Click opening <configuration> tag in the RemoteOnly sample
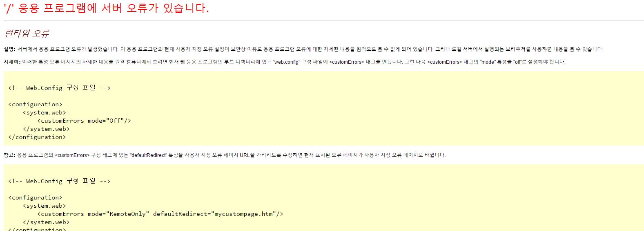644x231 pixels. pos(35,197)
